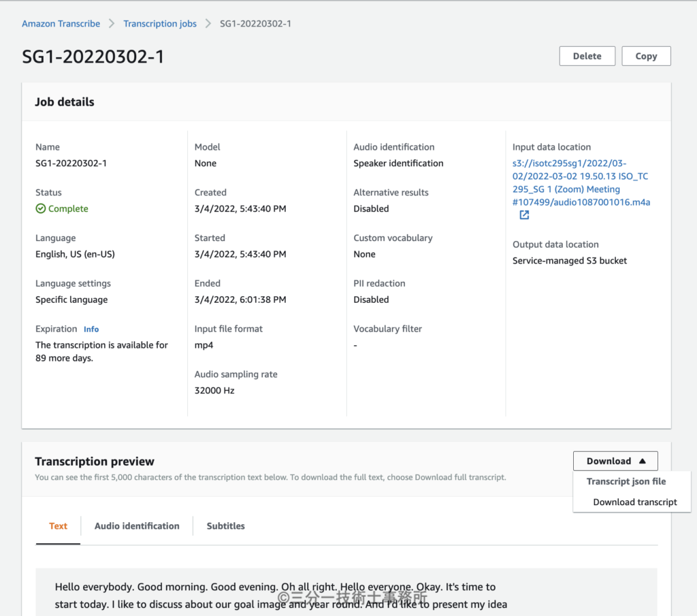The image size is (697, 616).
Task: Click 'Service-managed S3 bucket' text
Action: point(570,261)
